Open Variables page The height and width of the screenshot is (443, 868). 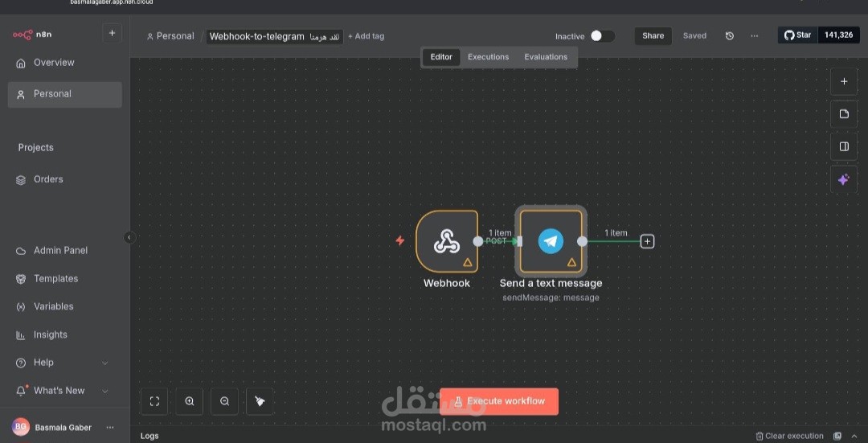[65, 306]
